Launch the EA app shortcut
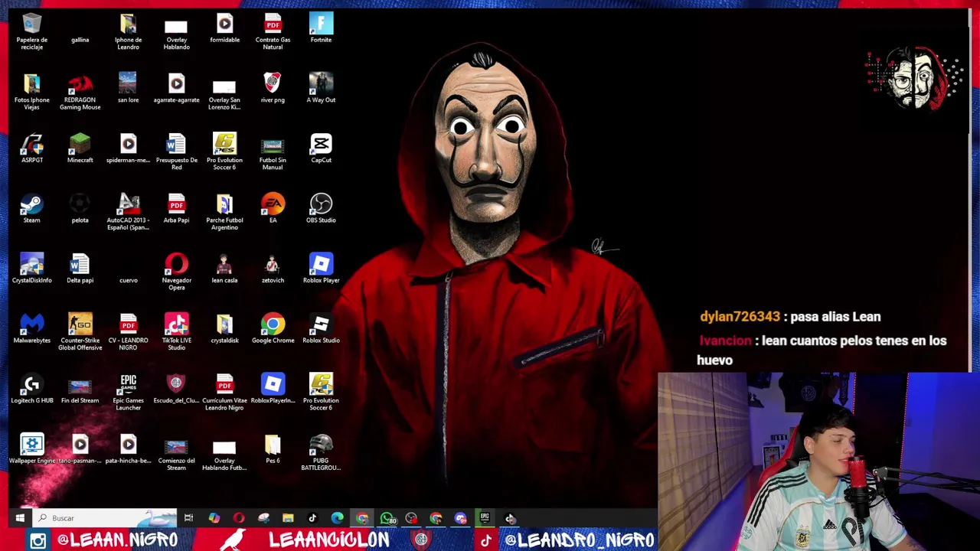Viewport: 980px width, 551px height. [273, 208]
